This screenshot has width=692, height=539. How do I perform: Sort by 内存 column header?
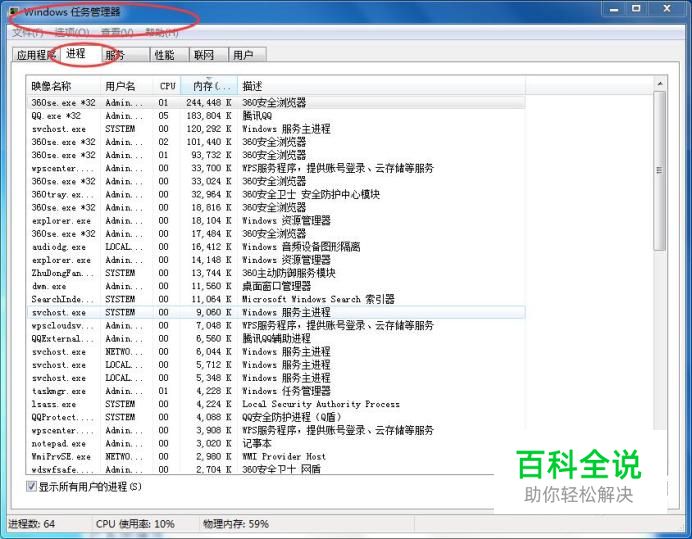[209, 86]
